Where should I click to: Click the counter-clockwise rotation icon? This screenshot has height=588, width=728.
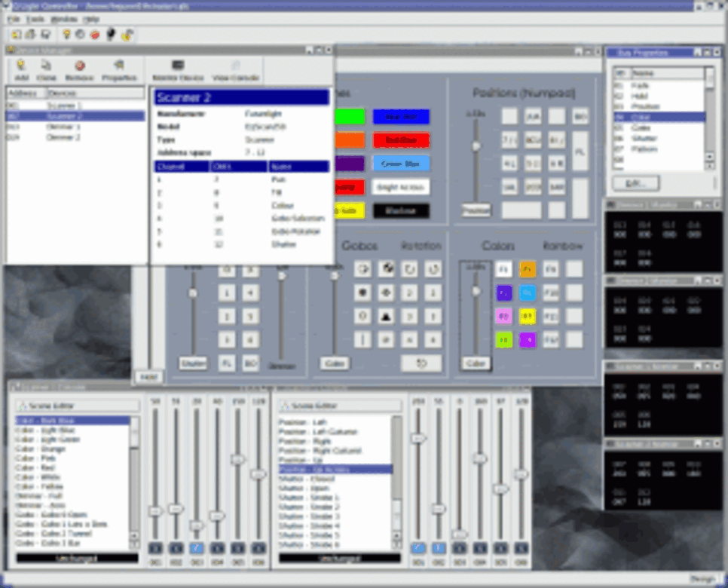433,269
